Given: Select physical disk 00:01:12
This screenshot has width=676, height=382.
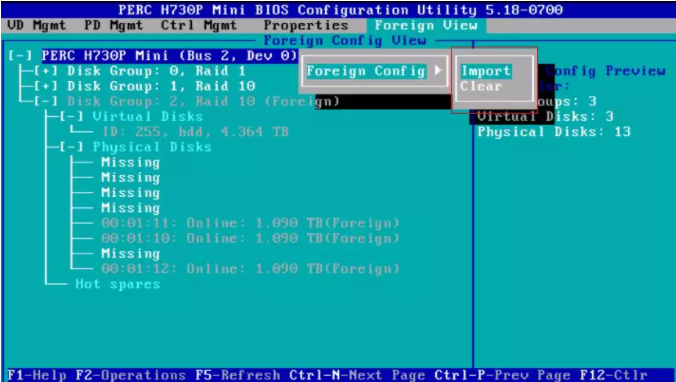Looking at the screenshot, I should click(x=250, y=269).
